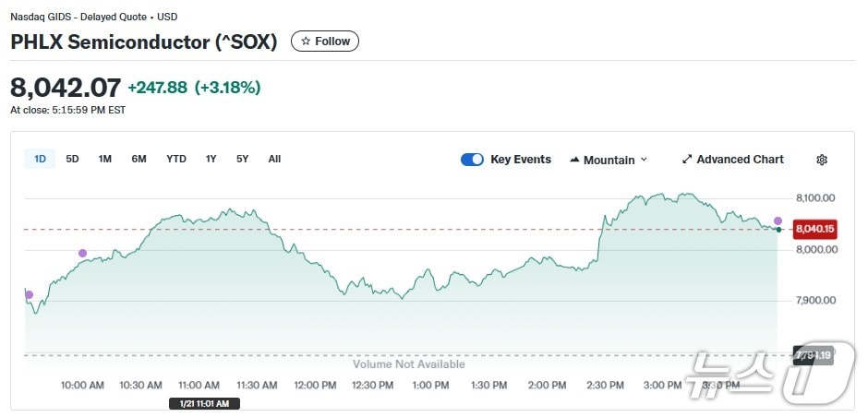Show the 6M time range

pos(139,159)
